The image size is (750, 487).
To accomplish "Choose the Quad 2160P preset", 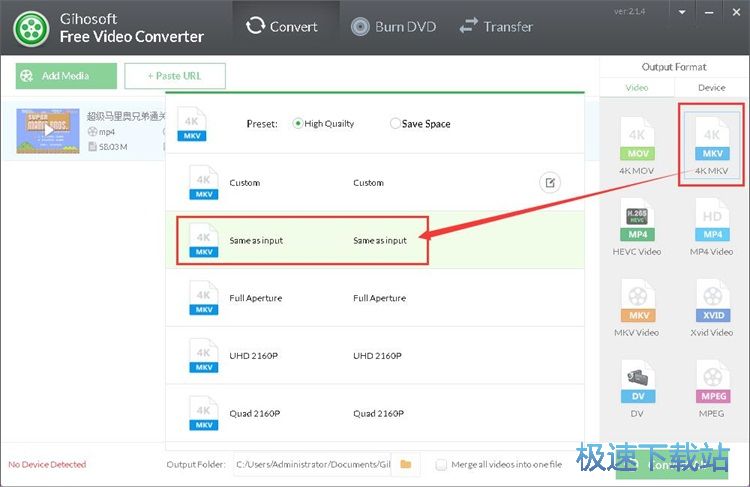I will (x=375, y=413).
